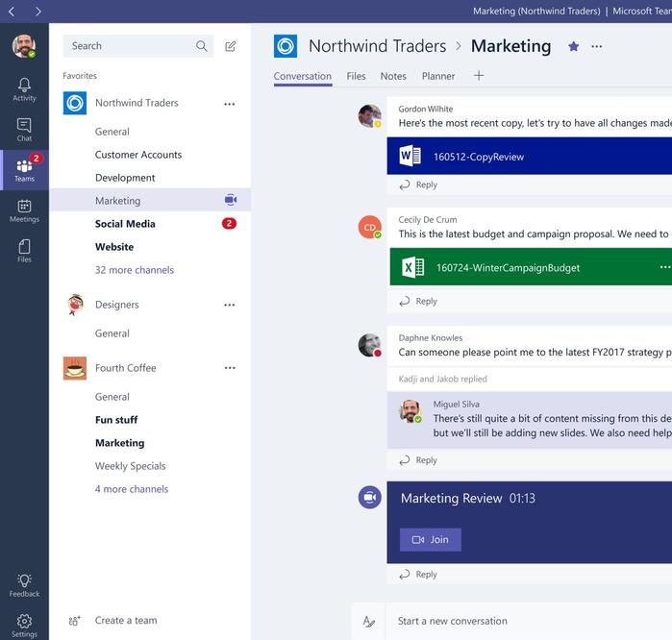This screenshot has height=640, width=672.
Task: Click the Northwind Traders logo in channel header
Action: pyautogui.click(x=286, y=46)
